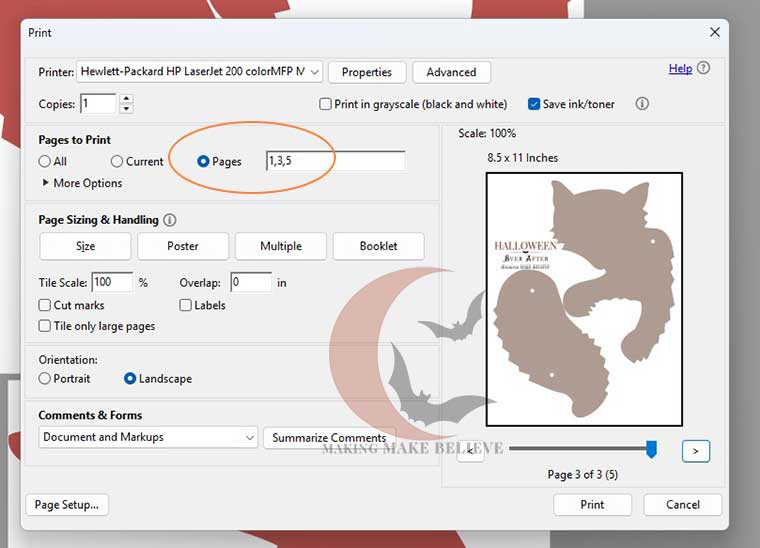Uncheck the Save ink/toner option
760x548 pixels.
click(x=534, y=104)
